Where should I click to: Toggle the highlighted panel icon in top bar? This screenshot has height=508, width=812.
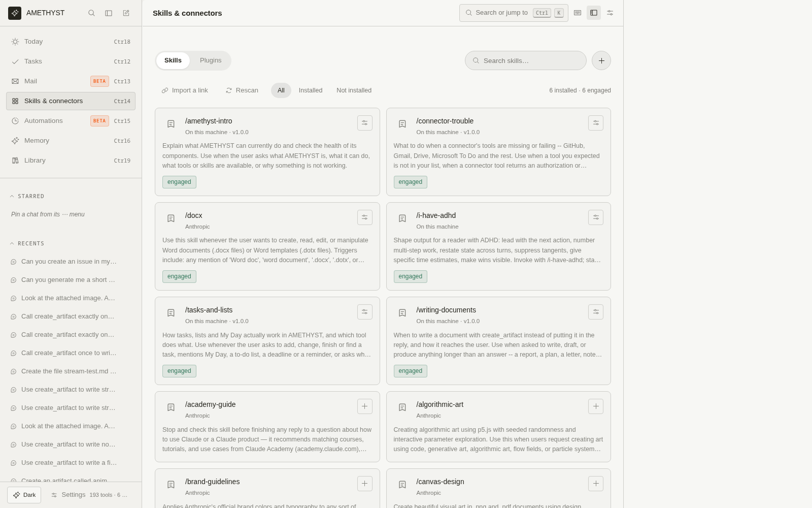pyautogui.click(x=594, y=13)
